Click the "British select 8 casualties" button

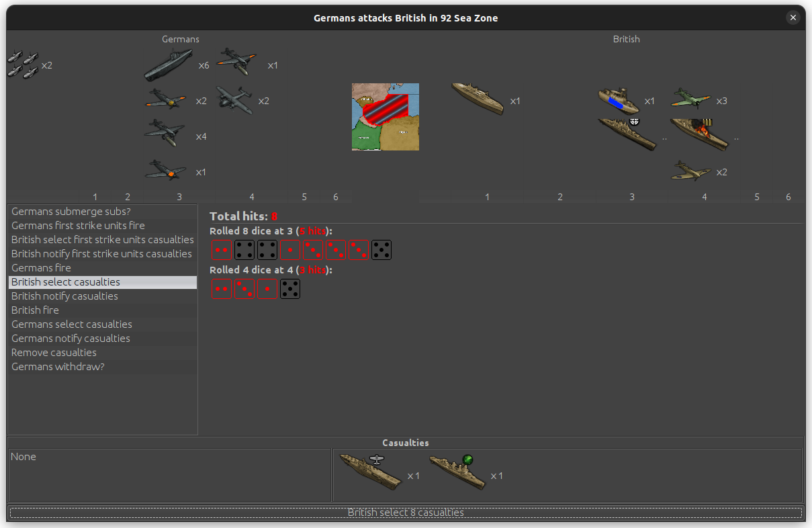(x=406, y=513)
